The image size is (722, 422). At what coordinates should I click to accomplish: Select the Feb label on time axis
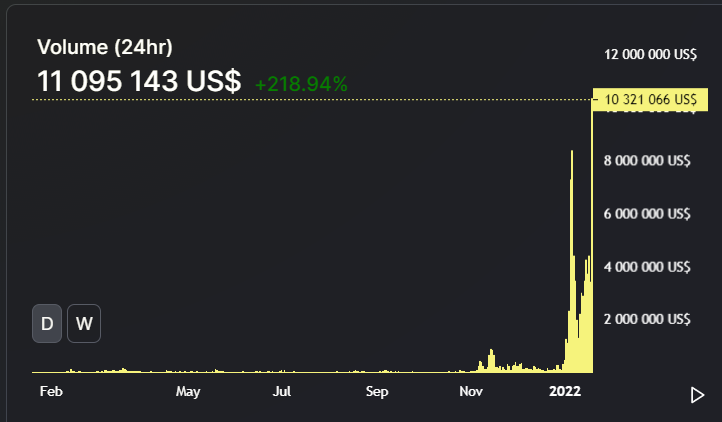point(51,391)
